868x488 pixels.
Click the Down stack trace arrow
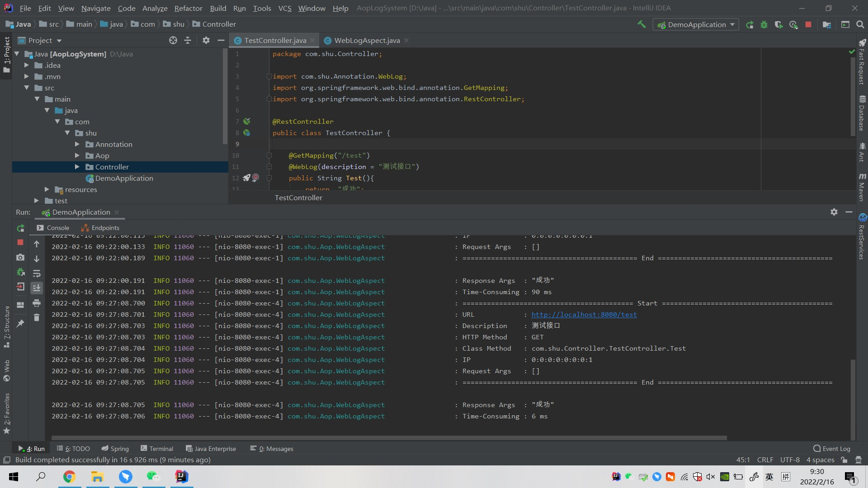37,258
